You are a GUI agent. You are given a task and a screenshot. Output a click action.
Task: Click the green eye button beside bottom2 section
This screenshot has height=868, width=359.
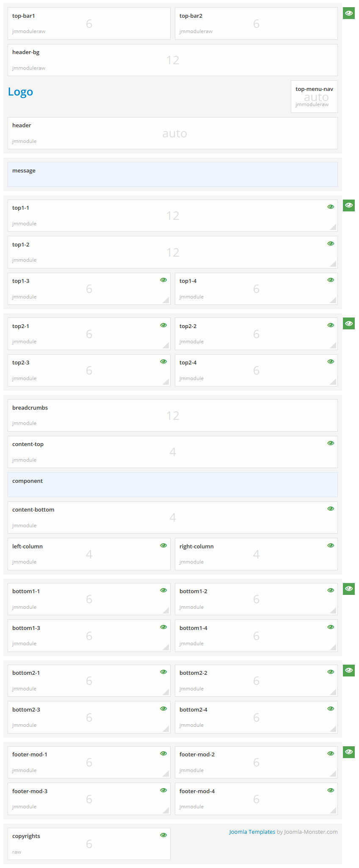coord(348,670)
